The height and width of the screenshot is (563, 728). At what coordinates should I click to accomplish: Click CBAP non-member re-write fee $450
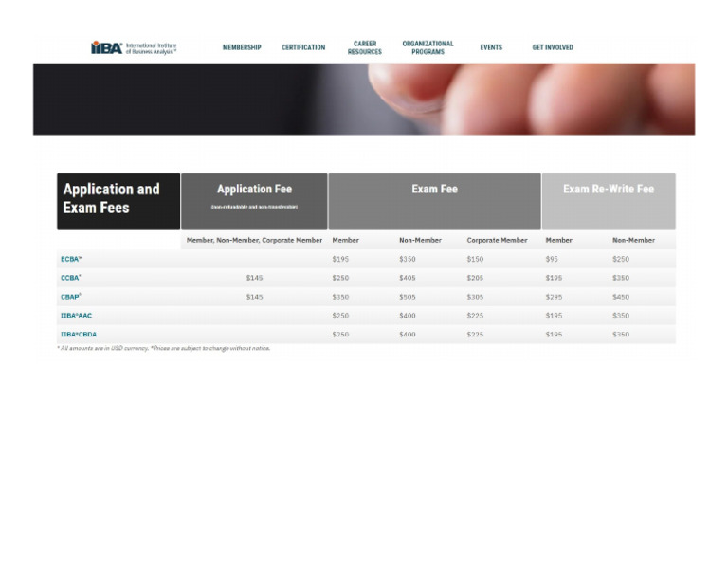(621, 297)
